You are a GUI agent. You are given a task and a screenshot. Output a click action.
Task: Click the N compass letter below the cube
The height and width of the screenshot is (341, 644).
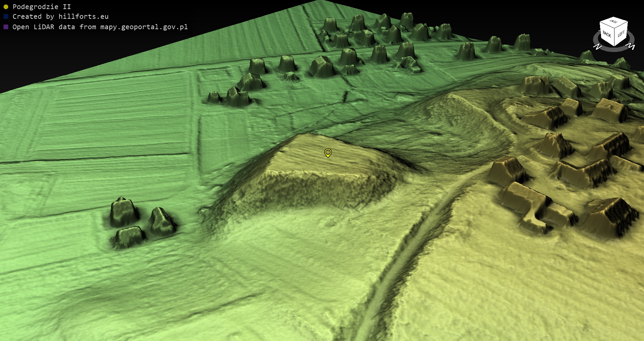597,47
